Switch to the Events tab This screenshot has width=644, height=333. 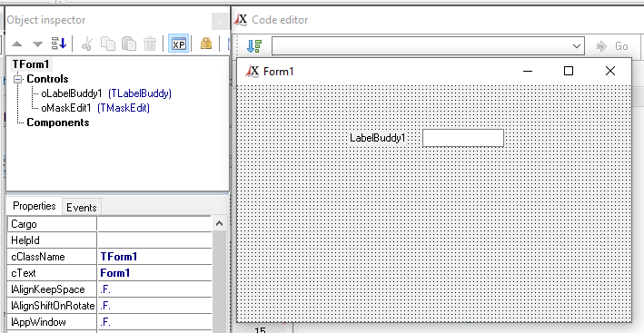click(x=82, y=208)
